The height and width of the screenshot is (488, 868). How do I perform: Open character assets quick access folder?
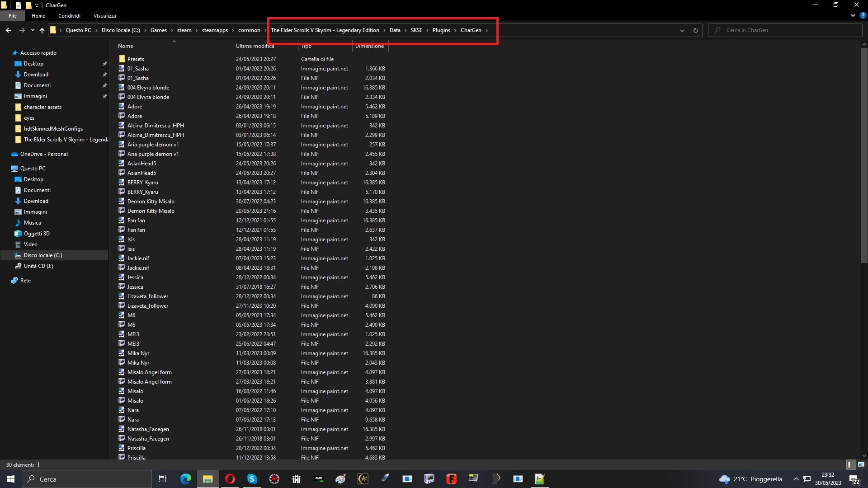click(x=42, y=107)
